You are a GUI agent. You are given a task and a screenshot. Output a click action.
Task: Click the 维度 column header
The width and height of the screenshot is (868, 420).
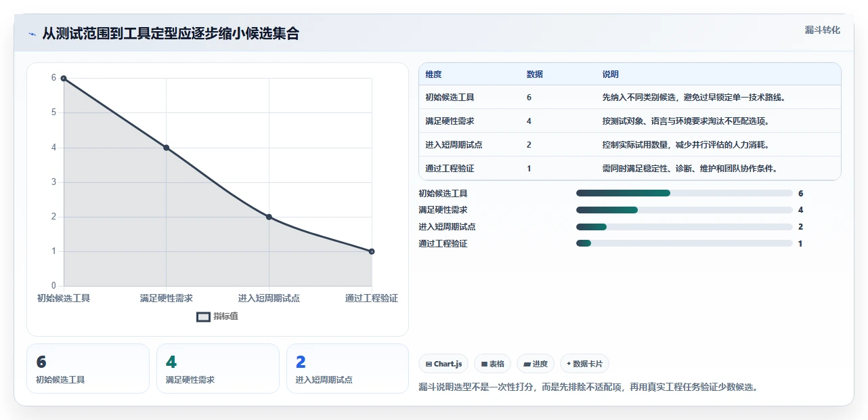433,75
